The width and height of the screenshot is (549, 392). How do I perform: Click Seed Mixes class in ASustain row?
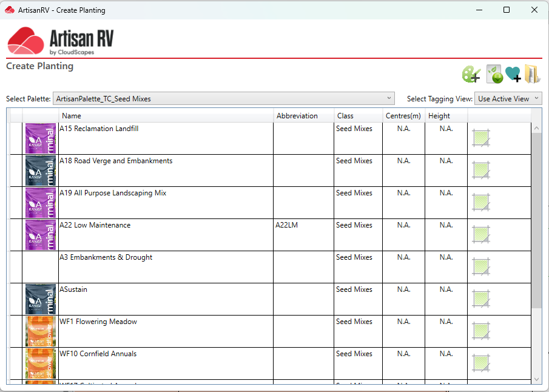(354, 289)
